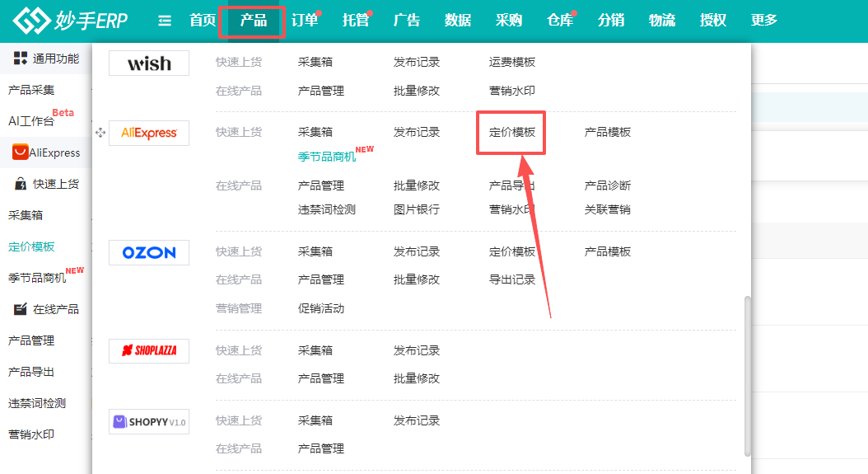This screenshot has width=868, height=474.
Task: Open the 物流 top menu
Action: click(x=662, y=21)
